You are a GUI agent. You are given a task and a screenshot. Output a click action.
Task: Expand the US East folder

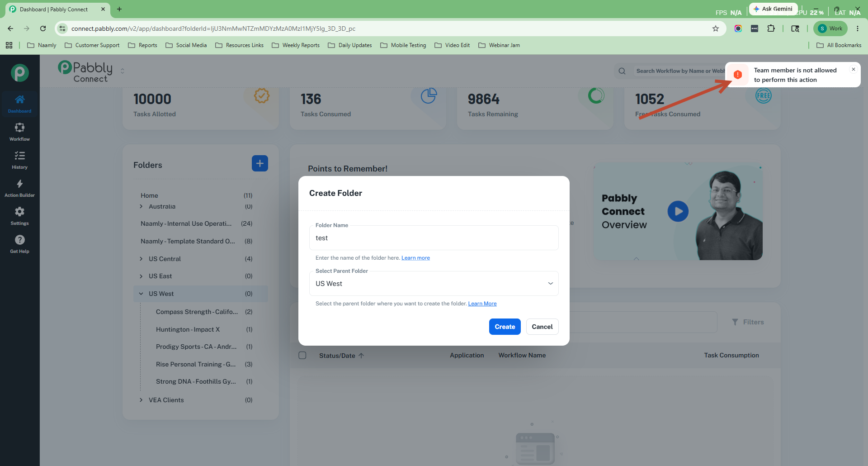click(141, 276)
